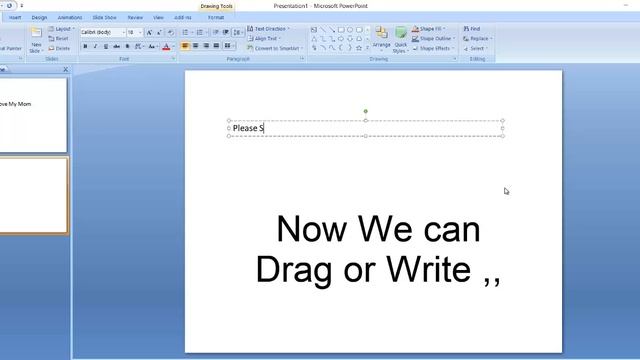Open the Review tab
This screenshot has height=360, width=640.
pos(135,18)
